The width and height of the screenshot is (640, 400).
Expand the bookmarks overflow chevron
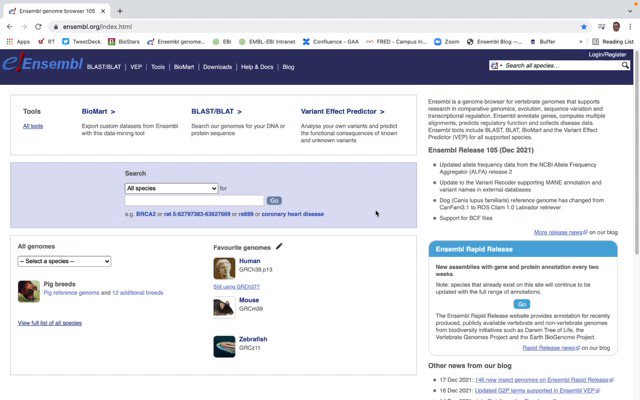click(x=581, y=42)
